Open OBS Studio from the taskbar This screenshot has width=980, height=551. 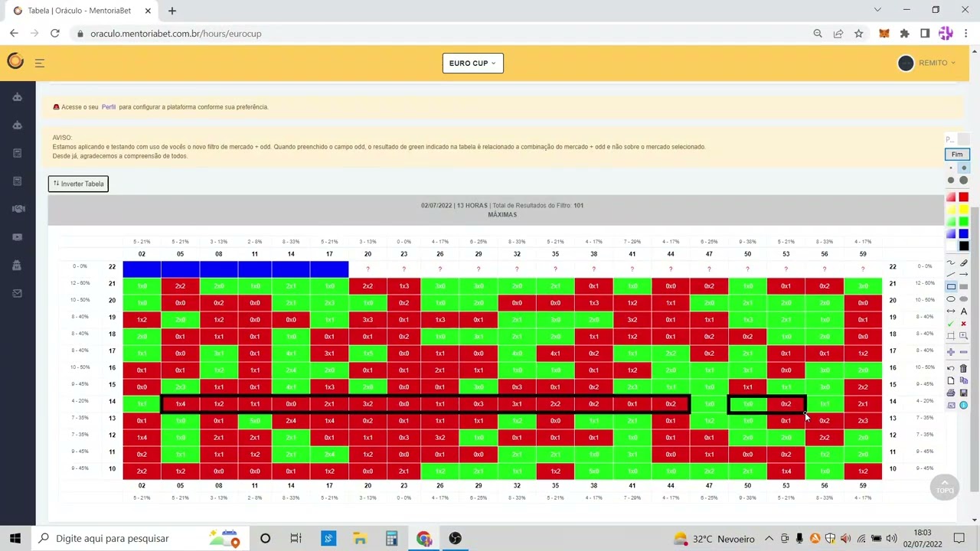tap(456, 538)
